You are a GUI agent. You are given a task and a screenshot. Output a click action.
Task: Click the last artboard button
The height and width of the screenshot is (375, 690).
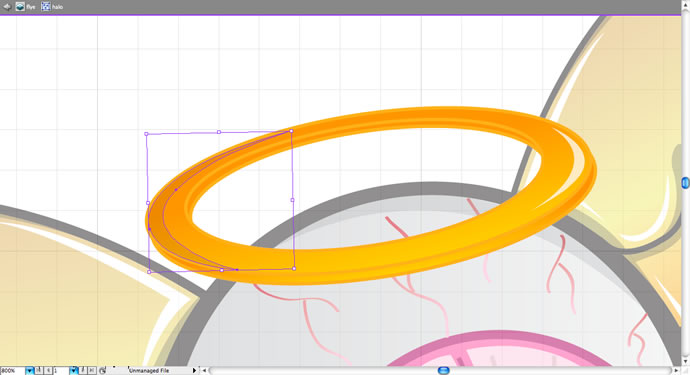pyautogui.click(x=92, y=371)
